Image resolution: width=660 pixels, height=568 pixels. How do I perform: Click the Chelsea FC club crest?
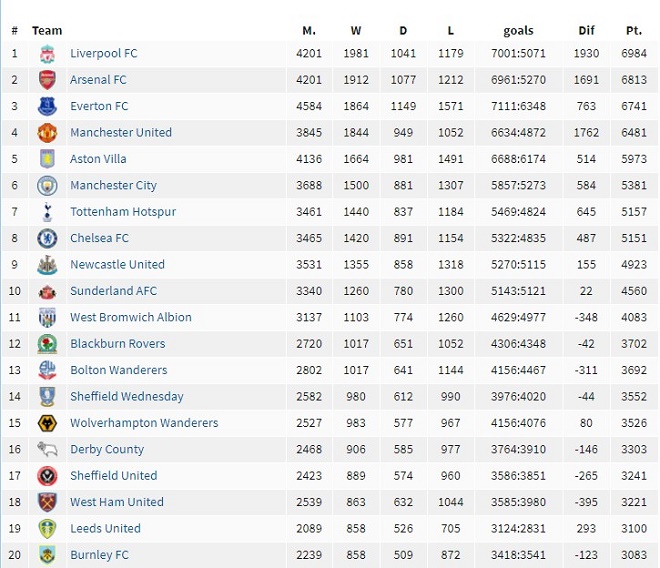pyautogui.click(x=47, y=239)
